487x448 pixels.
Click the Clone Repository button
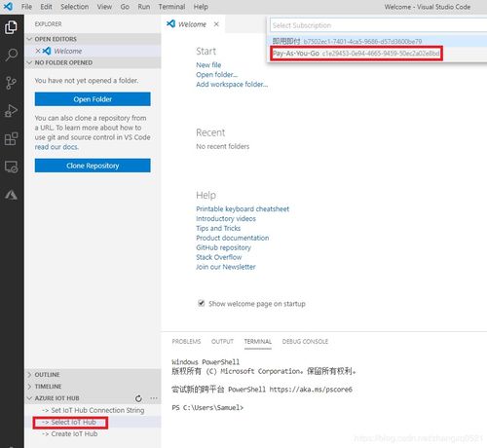pyautogui.click(x=93, y=166)
